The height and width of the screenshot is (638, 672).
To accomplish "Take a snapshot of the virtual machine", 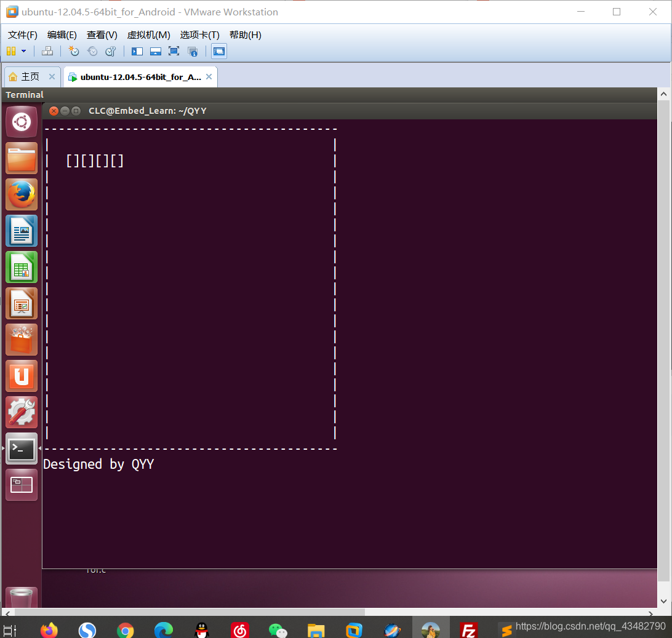I will point(74,52).
